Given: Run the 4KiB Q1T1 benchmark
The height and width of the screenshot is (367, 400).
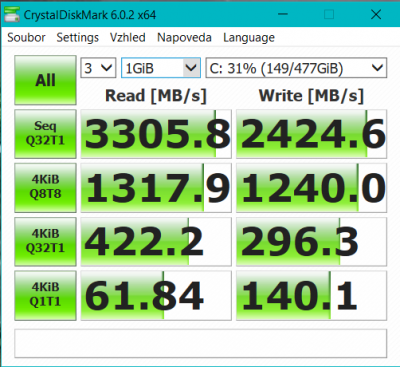Looking at the screenshot, I should click(45, 295).
